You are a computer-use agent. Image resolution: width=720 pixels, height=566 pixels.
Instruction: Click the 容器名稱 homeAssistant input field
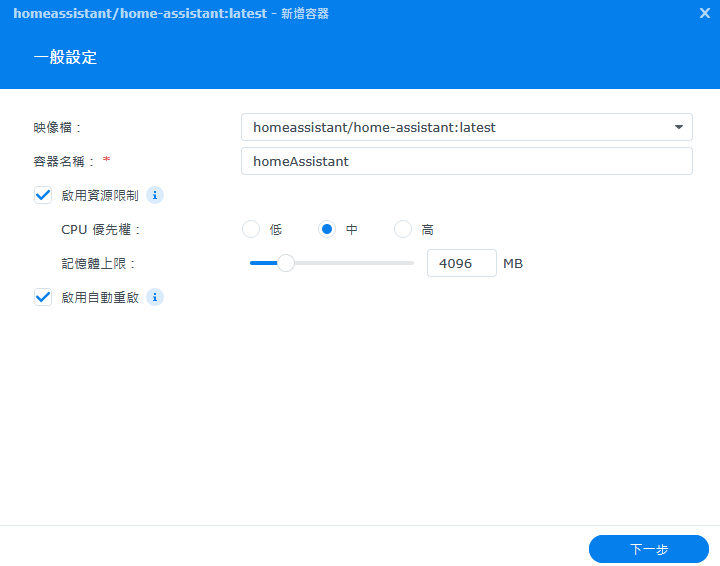[467, 161]
